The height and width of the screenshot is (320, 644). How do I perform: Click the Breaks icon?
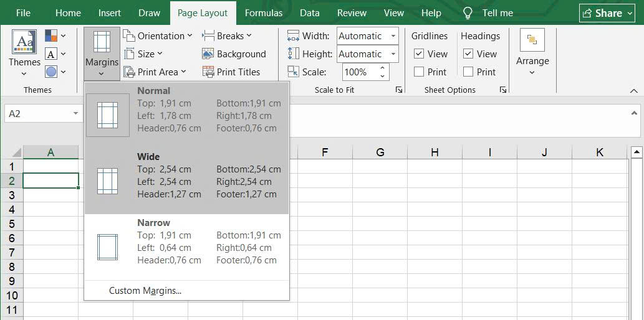[208, 36]
